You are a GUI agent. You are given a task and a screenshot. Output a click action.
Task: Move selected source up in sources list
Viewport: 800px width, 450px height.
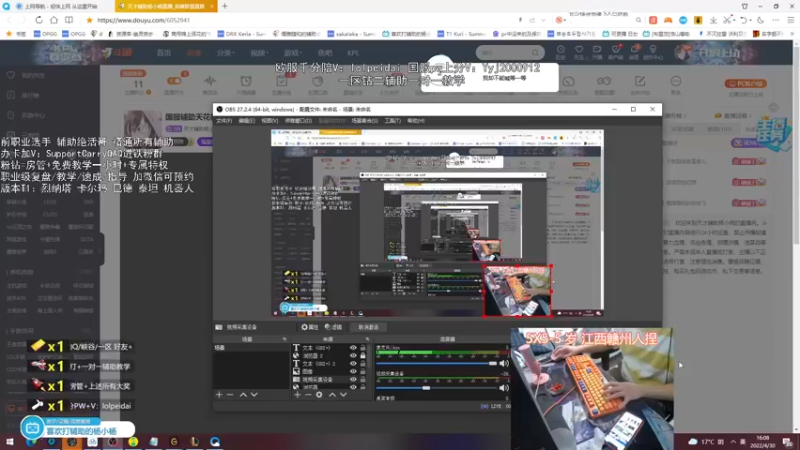click(332, 394)
